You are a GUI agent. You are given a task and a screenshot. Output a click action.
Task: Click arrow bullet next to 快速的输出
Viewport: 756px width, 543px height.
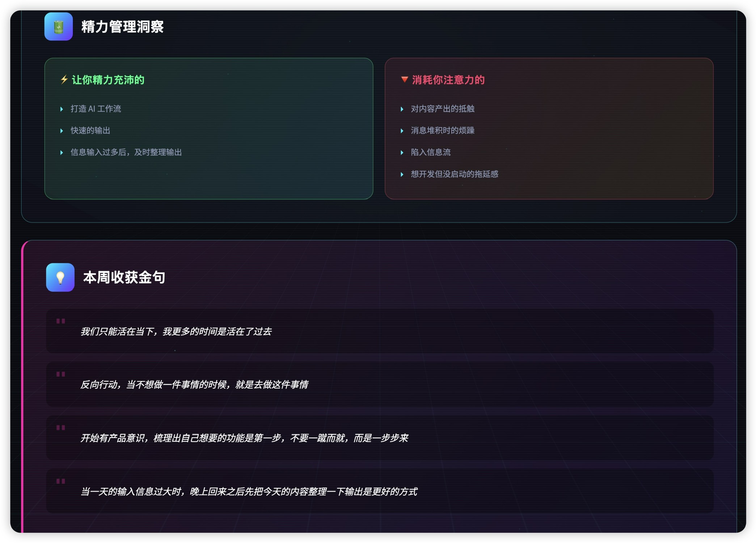pyautogui.click(x=62, y=131)
